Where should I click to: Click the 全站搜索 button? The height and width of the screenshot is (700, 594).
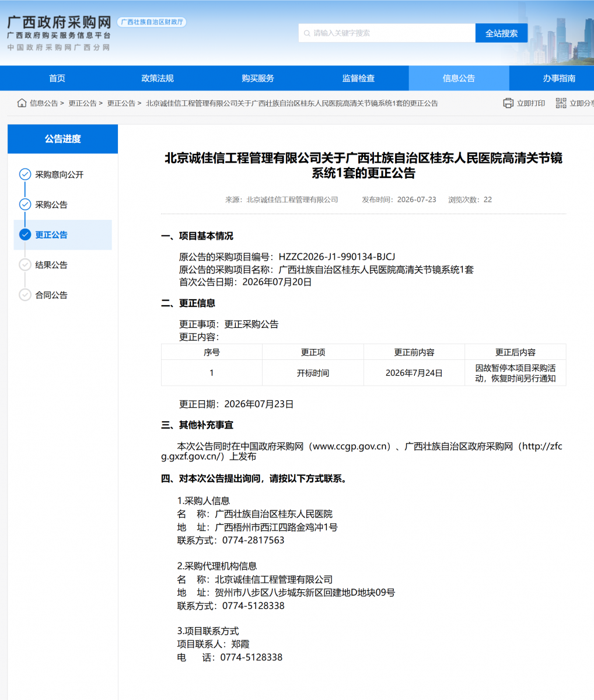coord(501,33)
